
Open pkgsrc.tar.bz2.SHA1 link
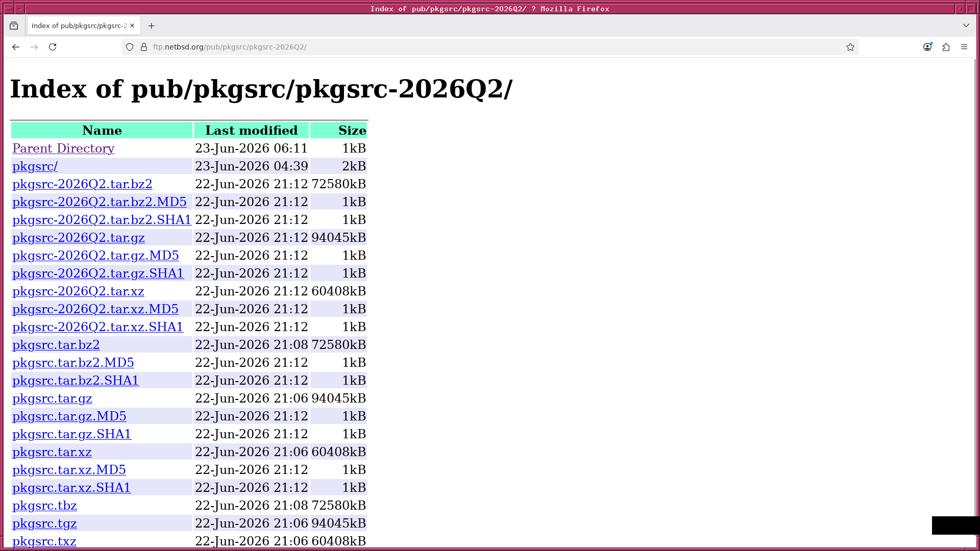pyautogui.click(x=76, y=381)
